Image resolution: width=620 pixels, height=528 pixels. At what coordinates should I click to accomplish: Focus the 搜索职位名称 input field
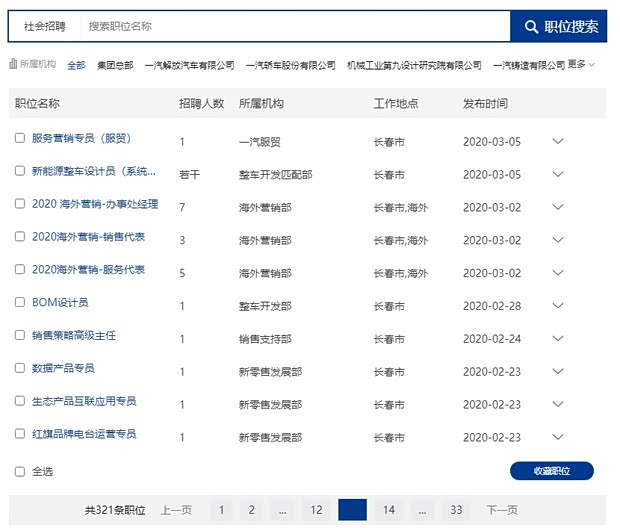click(295, 26)
